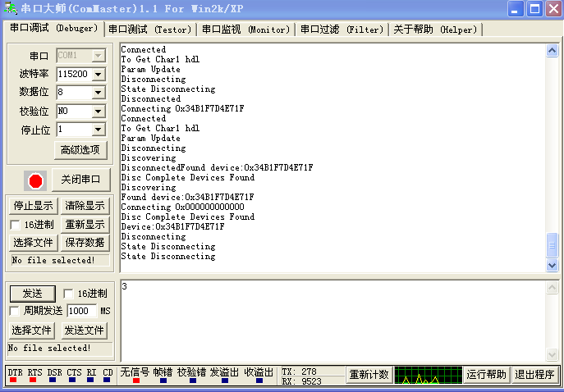Open the 波特率 115200 baud rate dropdown
Image resolution: width=564 pixels, height=392 pixels.
pyautogui.click(x=98, y=75)
